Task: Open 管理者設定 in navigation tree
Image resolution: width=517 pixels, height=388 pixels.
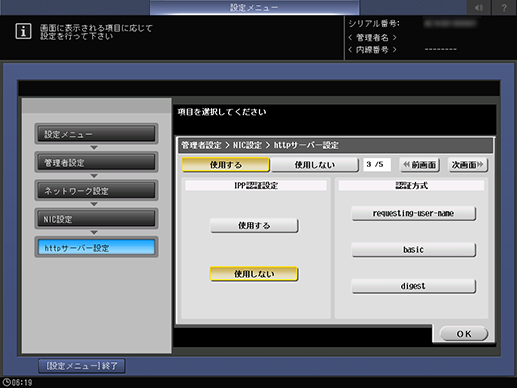Action: [96, 162]
